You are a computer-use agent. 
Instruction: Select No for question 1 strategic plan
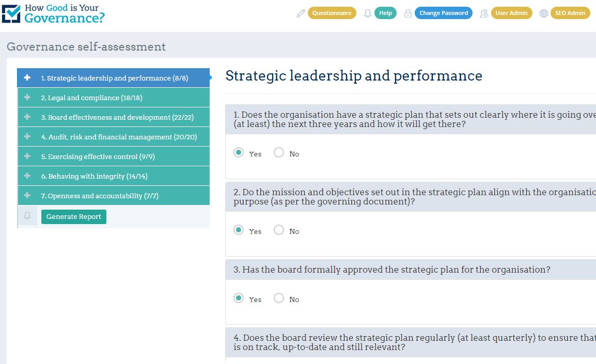click(279, 152)
